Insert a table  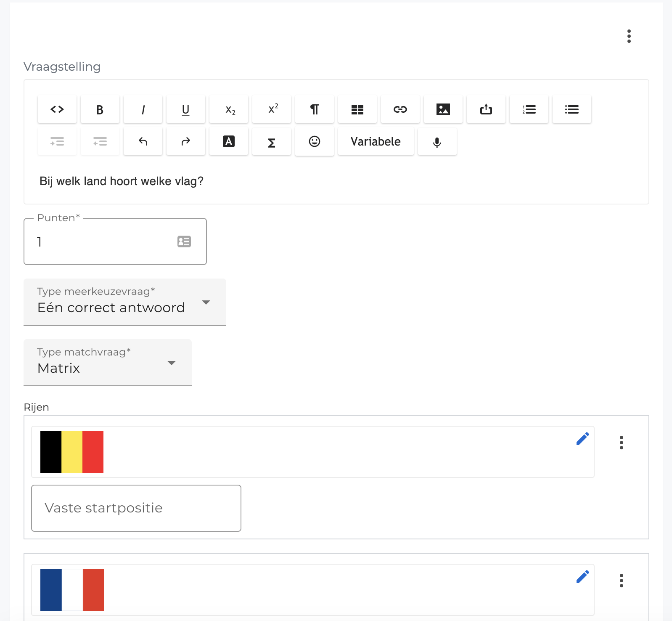coord(357,109)
